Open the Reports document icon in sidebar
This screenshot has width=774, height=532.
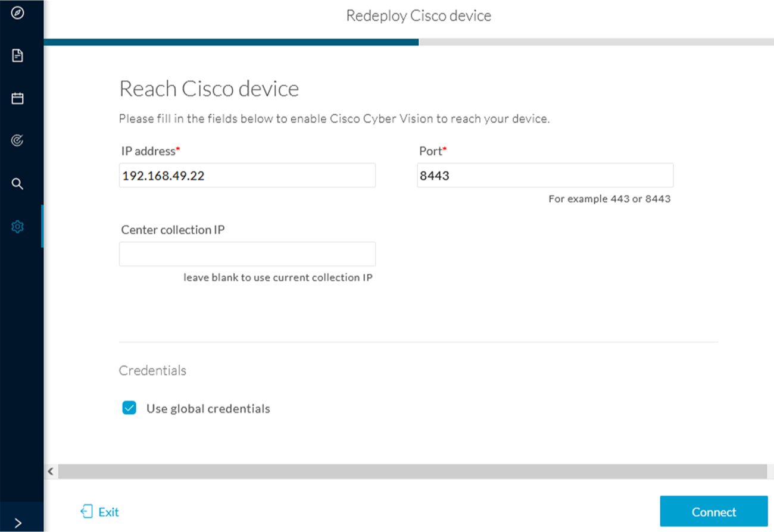[x=17, y=55]
